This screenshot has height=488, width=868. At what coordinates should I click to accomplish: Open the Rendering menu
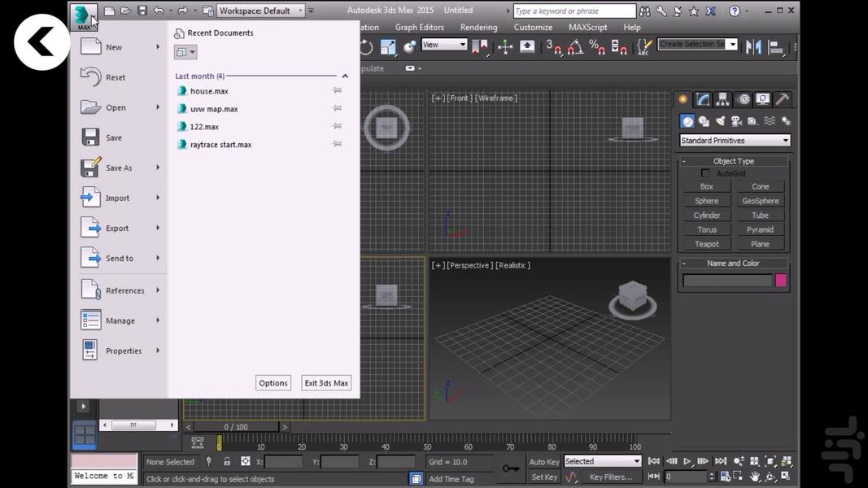click(478, 27)
